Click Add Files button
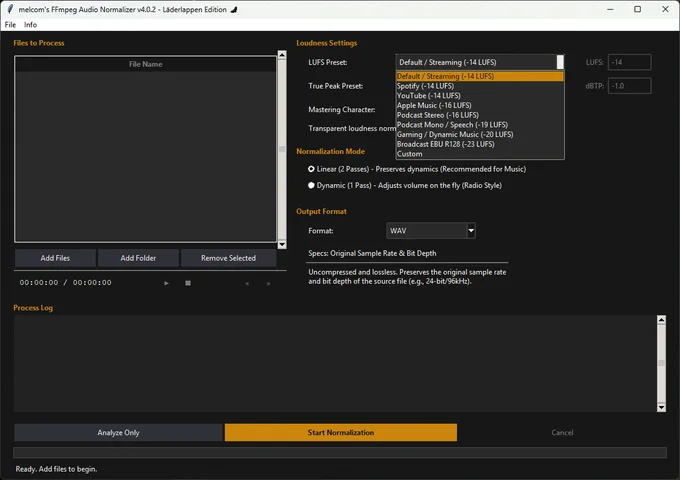Viewport: 680px width, 480px height. pos(55,258)
